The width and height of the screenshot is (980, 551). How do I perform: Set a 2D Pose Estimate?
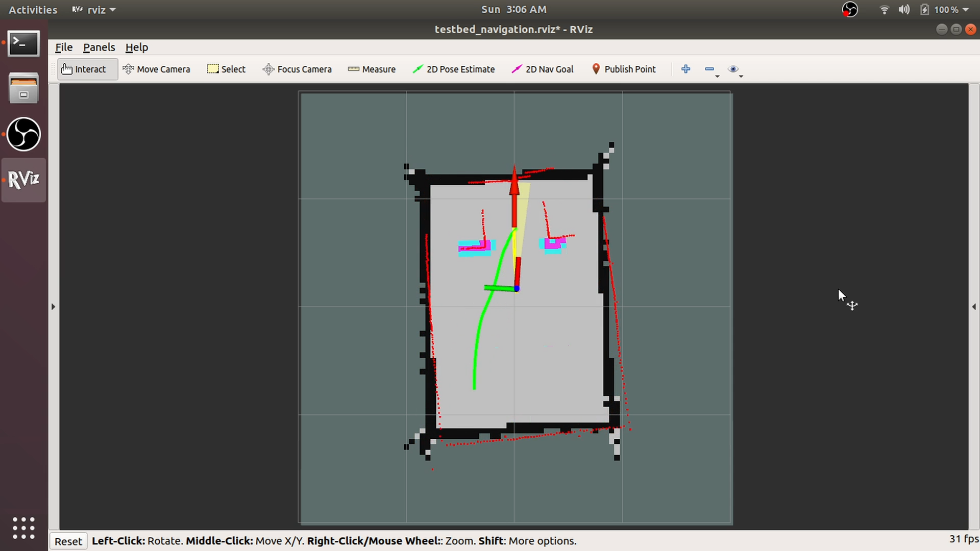point(454,69)
